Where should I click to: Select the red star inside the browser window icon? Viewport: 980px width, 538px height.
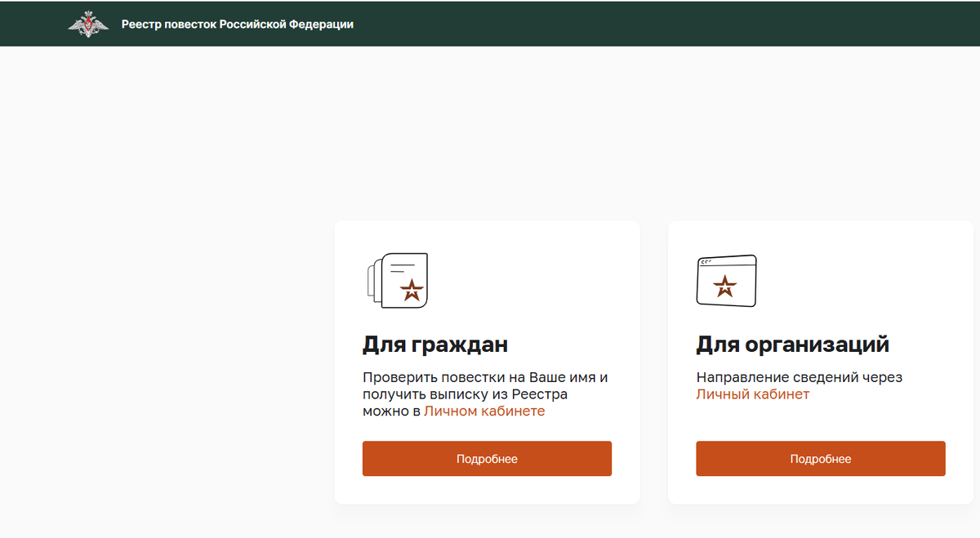tap(724, 287)
